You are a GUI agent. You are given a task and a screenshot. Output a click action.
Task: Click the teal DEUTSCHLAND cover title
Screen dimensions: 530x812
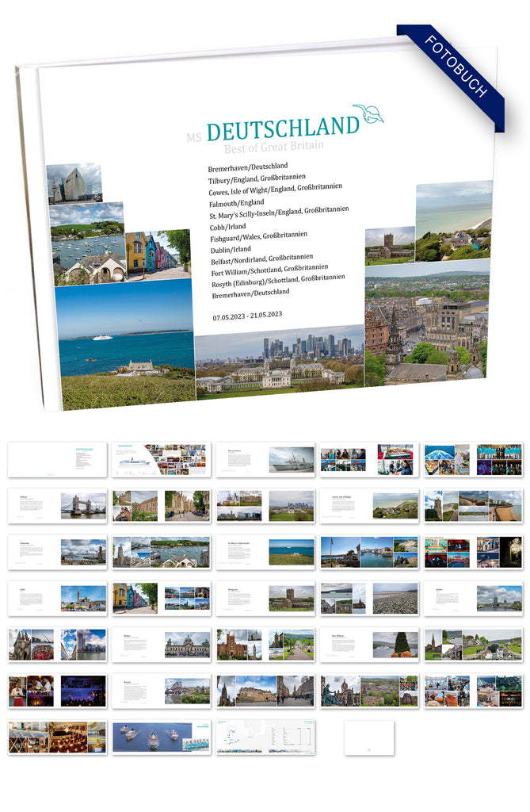(x=283, y=128)
